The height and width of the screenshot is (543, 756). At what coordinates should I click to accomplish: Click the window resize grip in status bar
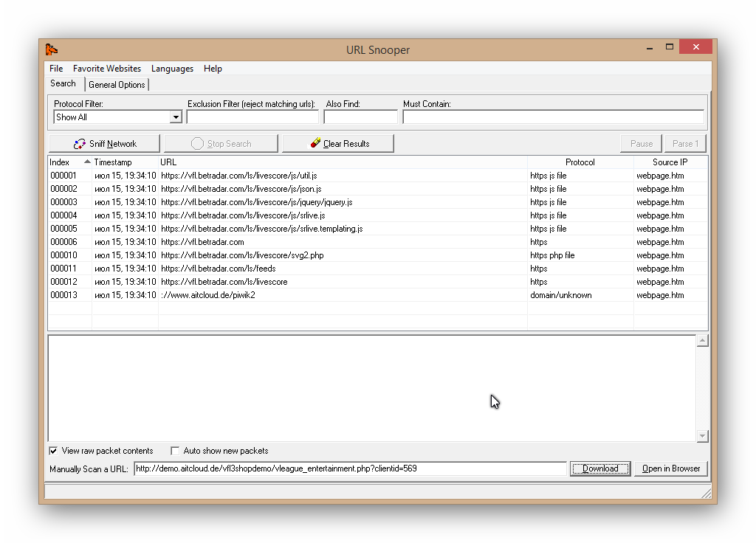[707, 493]
